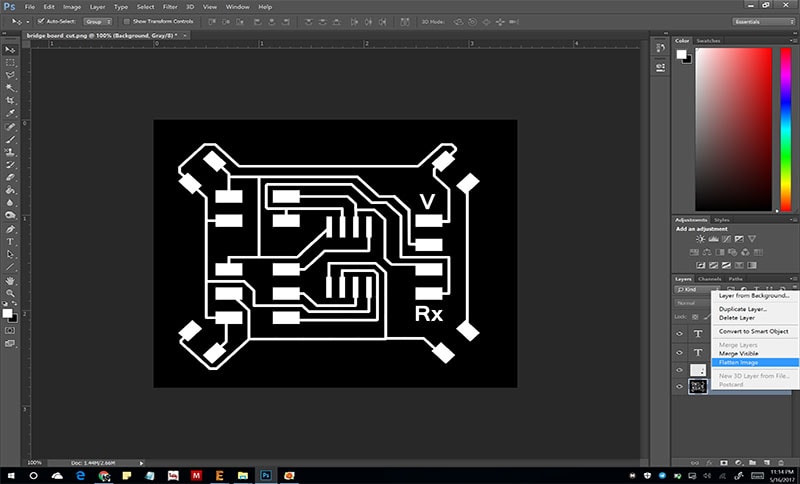Pick a color in the red color field

coord(734,130)
